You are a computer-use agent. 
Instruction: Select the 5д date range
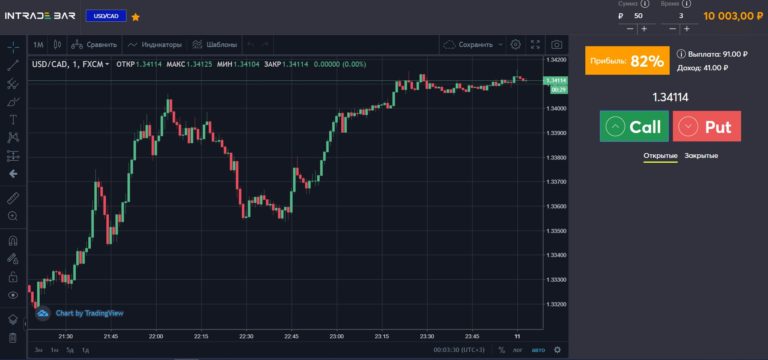pyautogui.click(x=70, y=350)
